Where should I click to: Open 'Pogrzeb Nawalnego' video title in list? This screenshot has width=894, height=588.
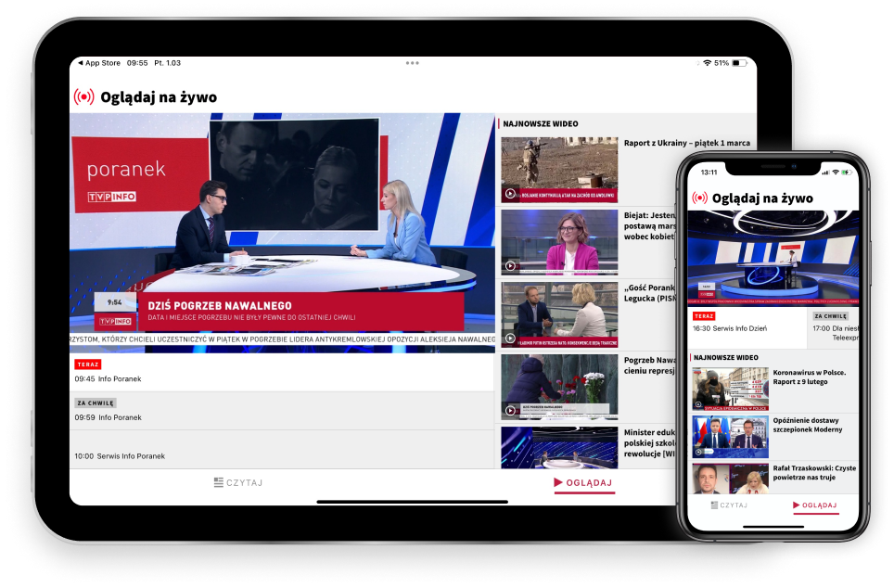649,365
